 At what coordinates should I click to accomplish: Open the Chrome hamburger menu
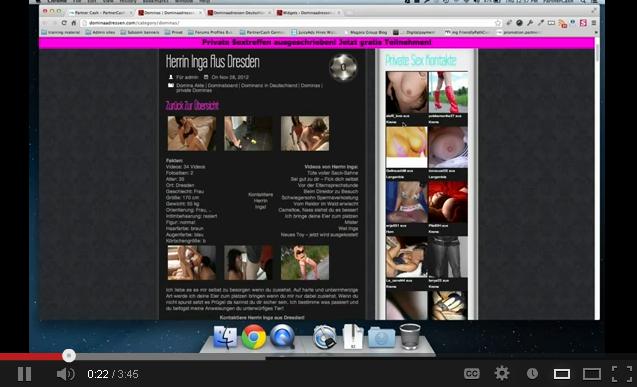pos(594,23)
